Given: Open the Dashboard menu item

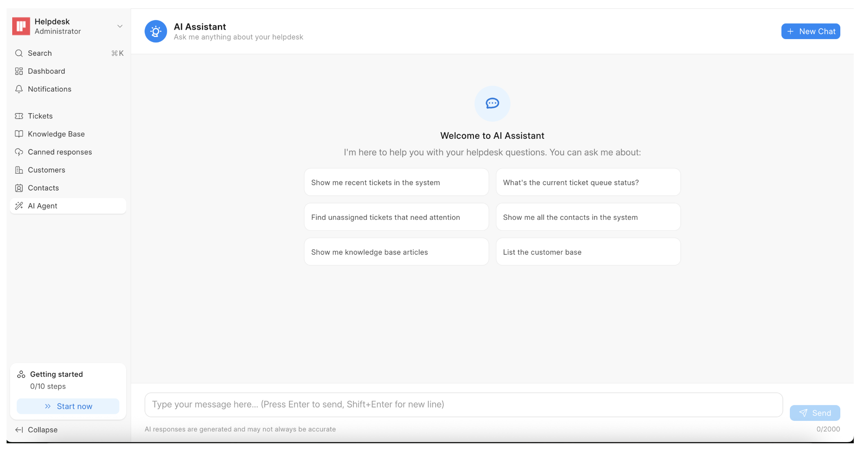Looking at the screenshot, I should 46,71.
